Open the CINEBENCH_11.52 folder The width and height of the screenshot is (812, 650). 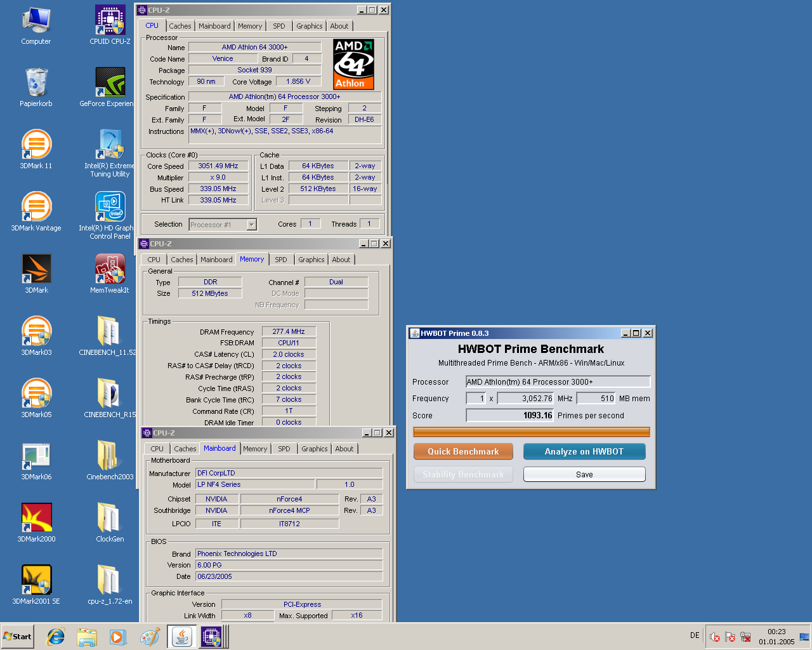tap(108, 336)
